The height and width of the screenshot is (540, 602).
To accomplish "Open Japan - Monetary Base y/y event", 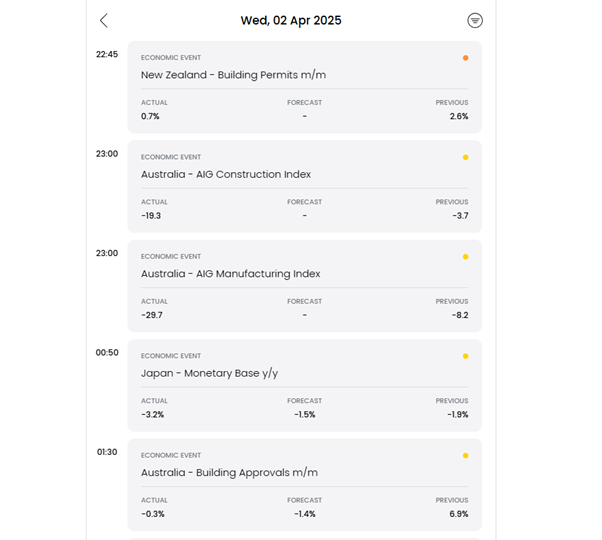I will tap(209, 373).
